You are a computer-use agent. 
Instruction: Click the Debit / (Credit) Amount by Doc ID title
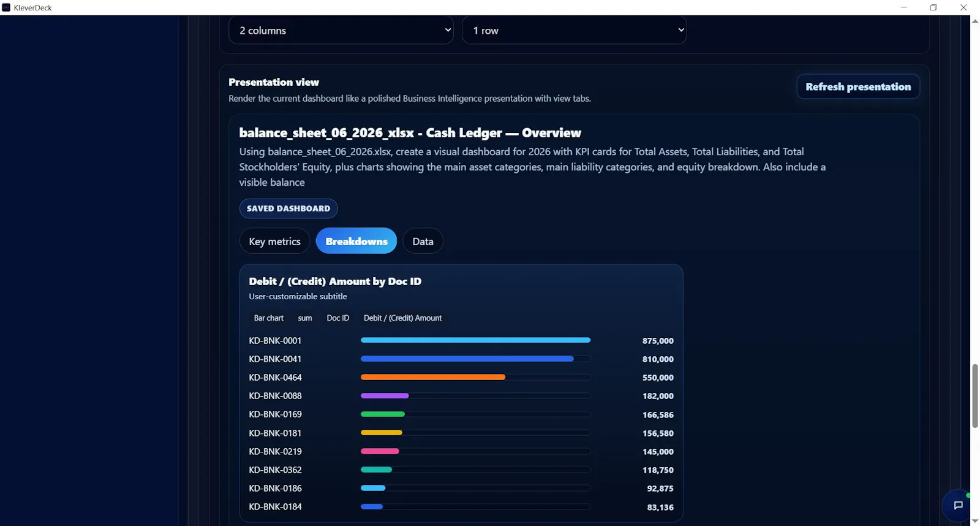pyautogui.click(x=335, y=281)
